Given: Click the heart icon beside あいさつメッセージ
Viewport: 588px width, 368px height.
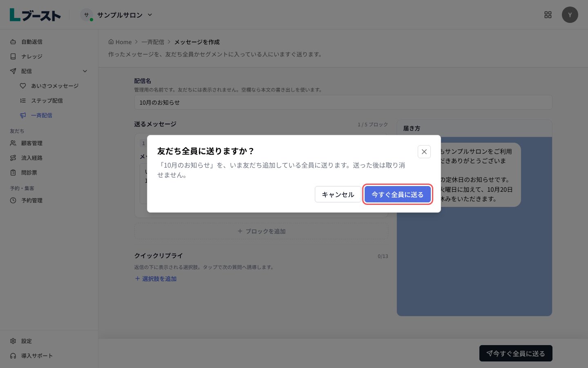Looking at the screenshot, I should (x=23, y=86).
